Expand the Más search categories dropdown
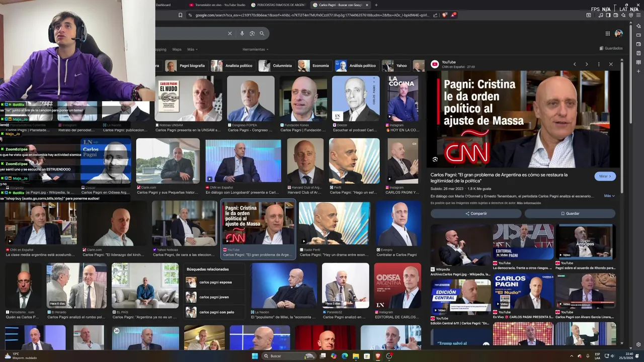Viewport: 644px width, 362px height. (x=192, y=49)
